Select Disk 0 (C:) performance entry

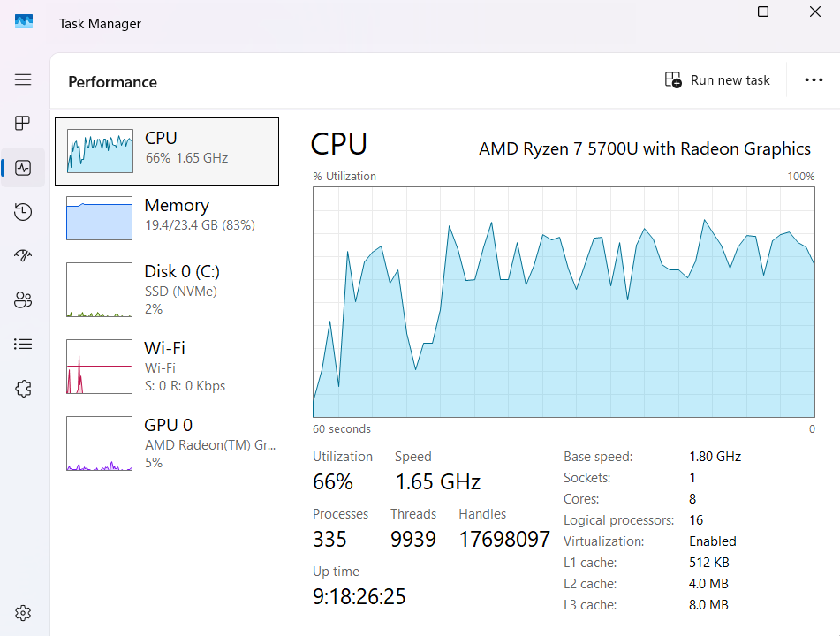pyautogui.click(x=167, y=289)
